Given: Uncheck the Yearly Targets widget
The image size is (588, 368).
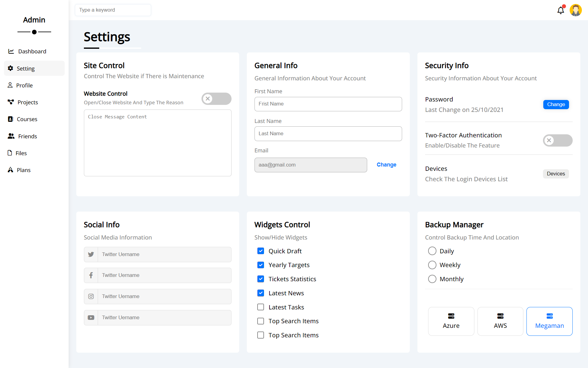Looking at the screenshot, I should 261,265.
